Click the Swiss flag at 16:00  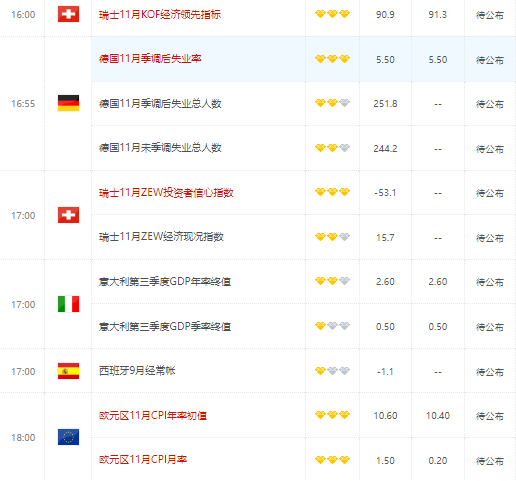(x=68, y=14)
